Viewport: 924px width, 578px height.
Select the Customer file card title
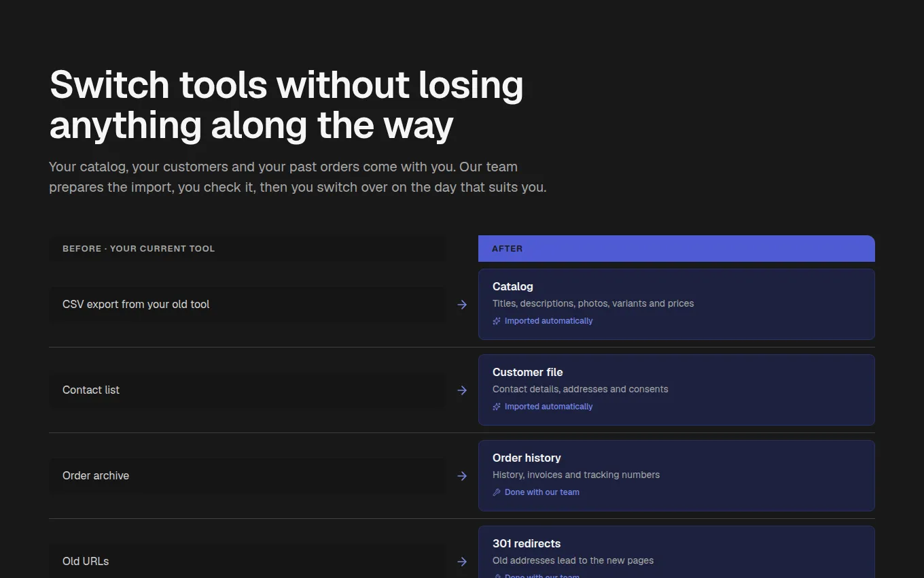tap(527, 372)
